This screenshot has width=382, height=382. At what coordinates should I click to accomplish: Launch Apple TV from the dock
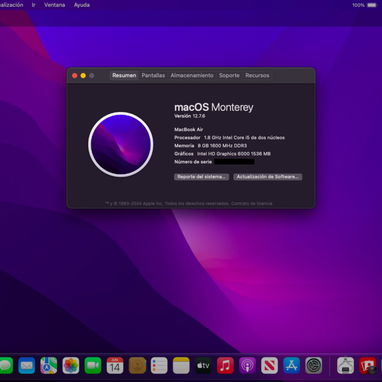[x=203, y=366]
